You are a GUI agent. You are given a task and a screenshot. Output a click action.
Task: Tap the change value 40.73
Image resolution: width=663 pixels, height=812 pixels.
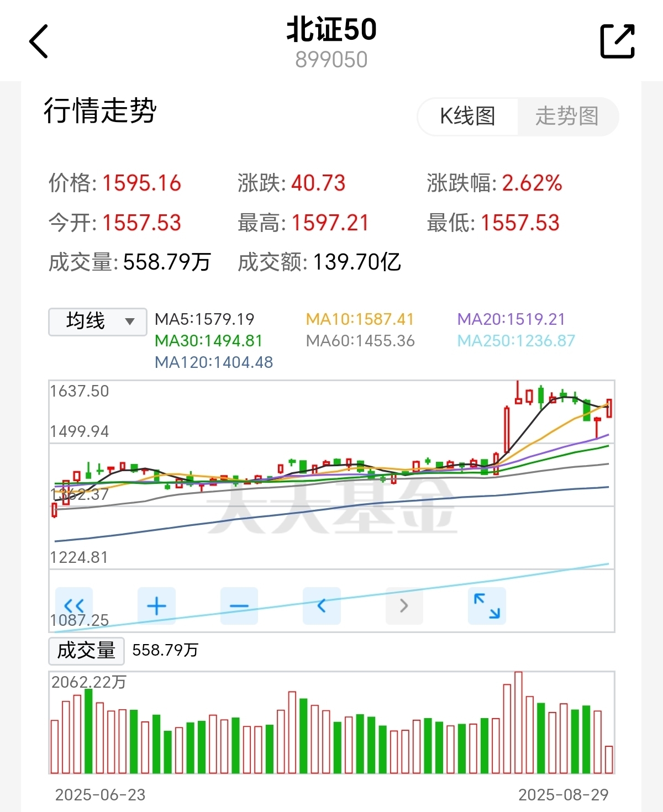(318, 183)
